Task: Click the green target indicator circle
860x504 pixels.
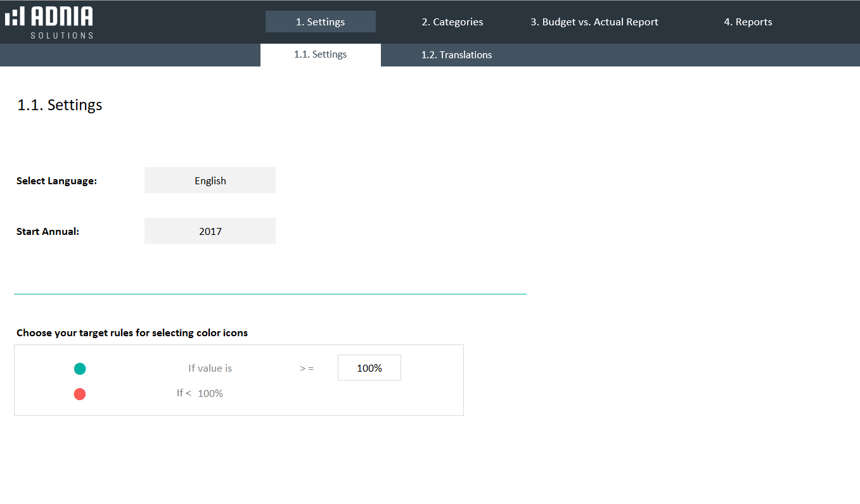Action: point(80,369)
